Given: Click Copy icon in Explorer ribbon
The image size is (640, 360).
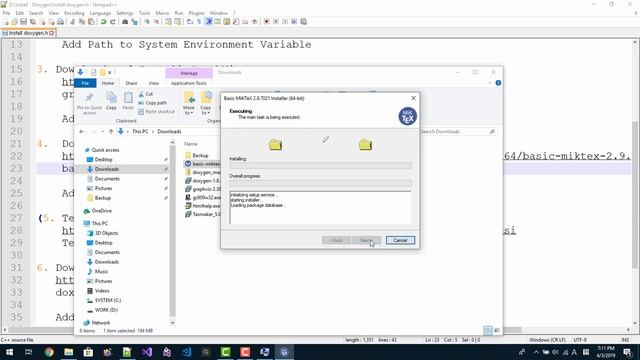Looking at the screenshot, I should [x=111, y=101].
